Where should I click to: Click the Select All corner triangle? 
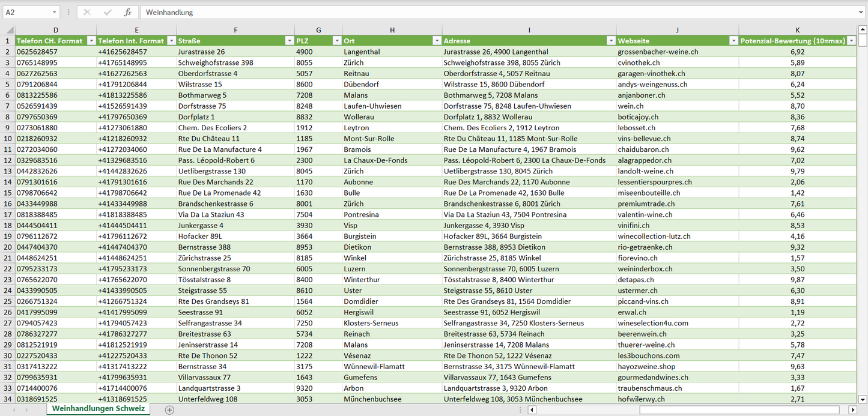pyautogui.click(x=9, y=30)
